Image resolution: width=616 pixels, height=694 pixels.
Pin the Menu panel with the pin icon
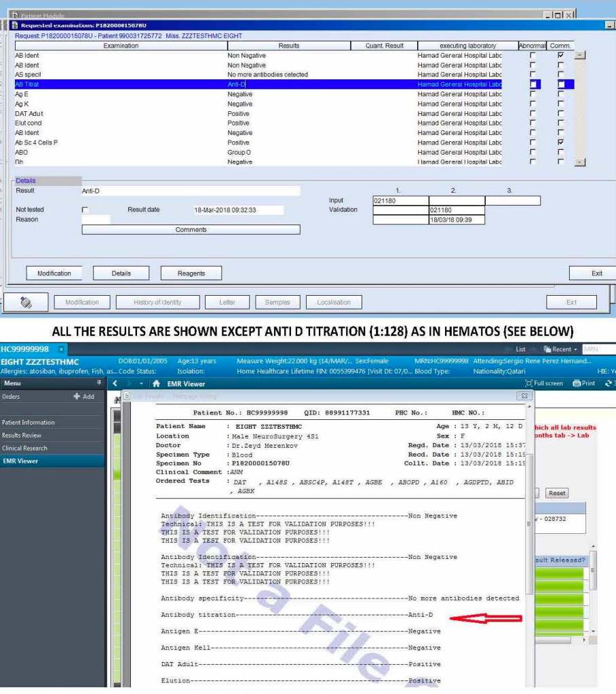[x=100, y=383]
